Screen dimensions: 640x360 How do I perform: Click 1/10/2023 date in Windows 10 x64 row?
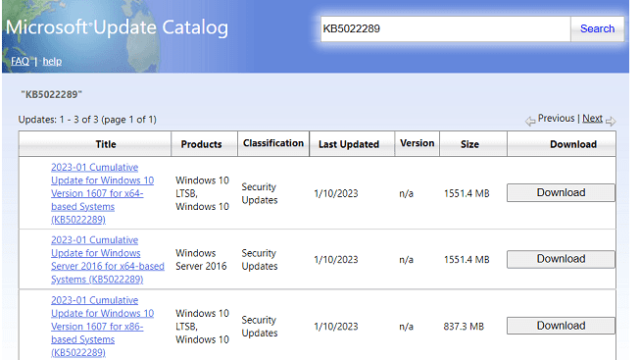tap(336, 193)
